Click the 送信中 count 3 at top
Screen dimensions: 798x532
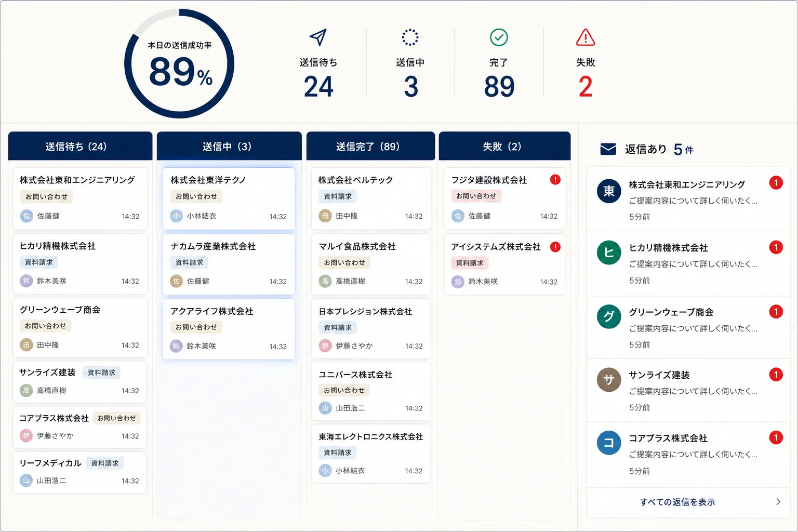(411, 87)
